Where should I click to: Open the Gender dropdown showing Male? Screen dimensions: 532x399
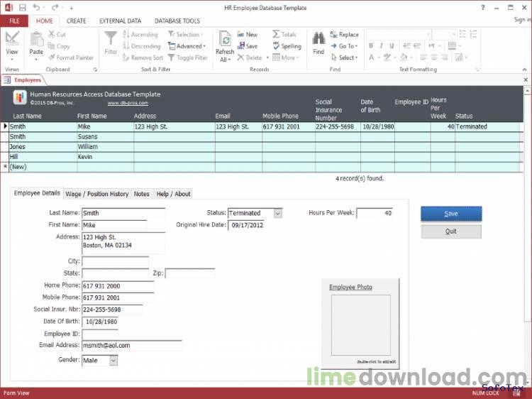click(113, 361)
